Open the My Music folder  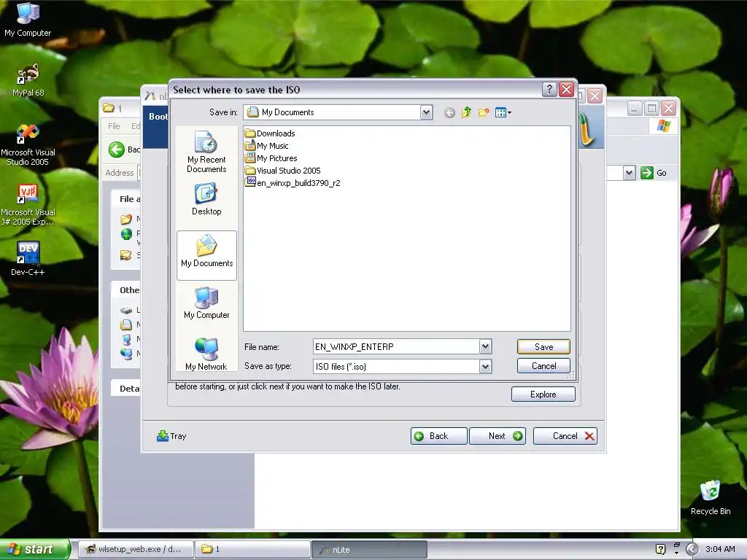tap(266, 146)
